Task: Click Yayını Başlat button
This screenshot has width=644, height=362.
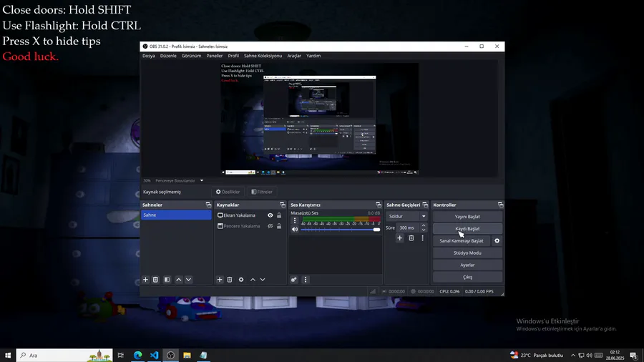Action: coord(467,217)
